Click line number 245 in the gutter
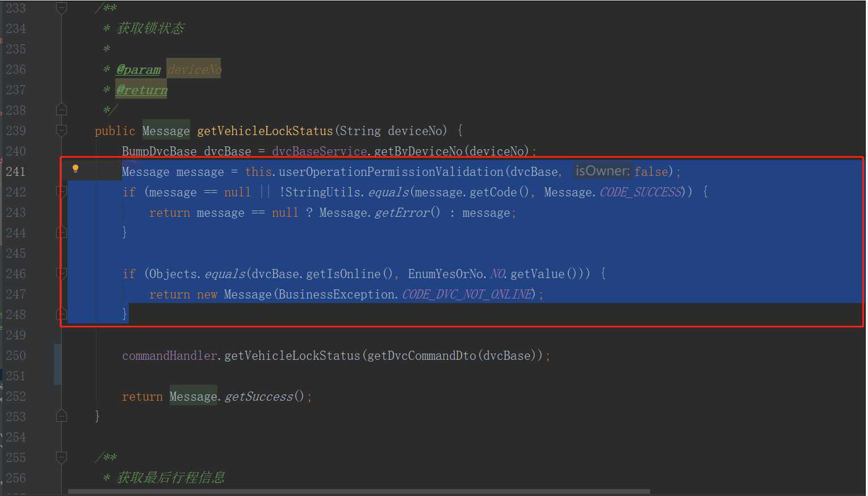This screenshot has width=868, height=496. pyautogui.click(x=16, y=253)
